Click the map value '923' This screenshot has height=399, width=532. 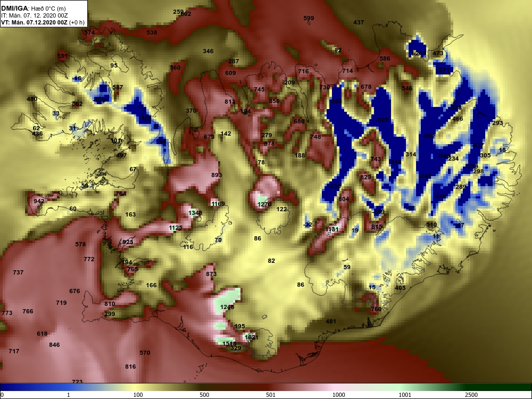click(x=128, y=242)
